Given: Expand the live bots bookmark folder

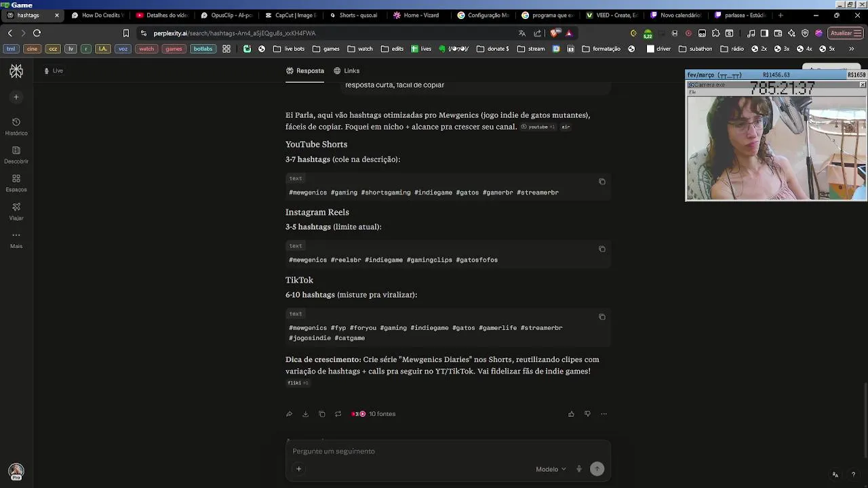Looking at the screenshot, I should tap(288, 49).
